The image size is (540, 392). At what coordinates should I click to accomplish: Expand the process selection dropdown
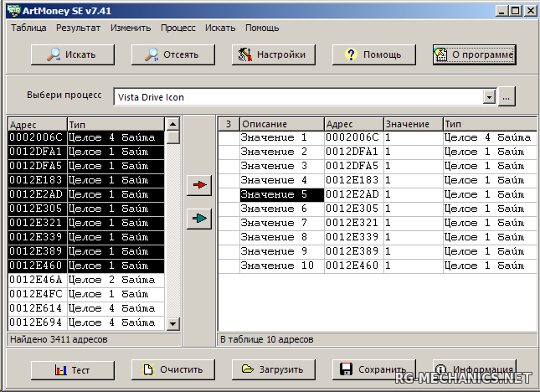(490, 97)
